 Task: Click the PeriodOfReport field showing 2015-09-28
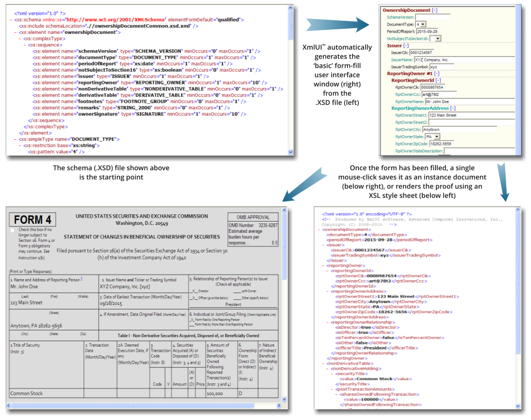[x=427, y=32]
